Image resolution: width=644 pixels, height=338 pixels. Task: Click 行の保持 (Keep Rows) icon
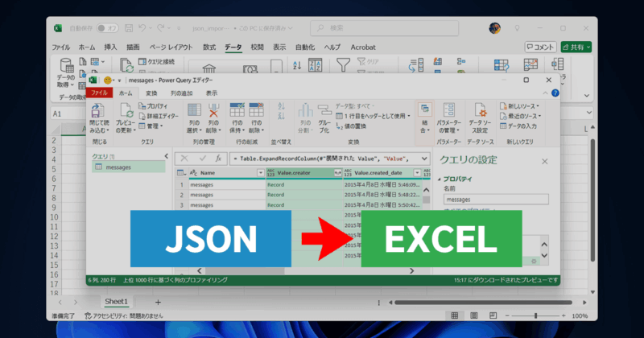(237, 110)
